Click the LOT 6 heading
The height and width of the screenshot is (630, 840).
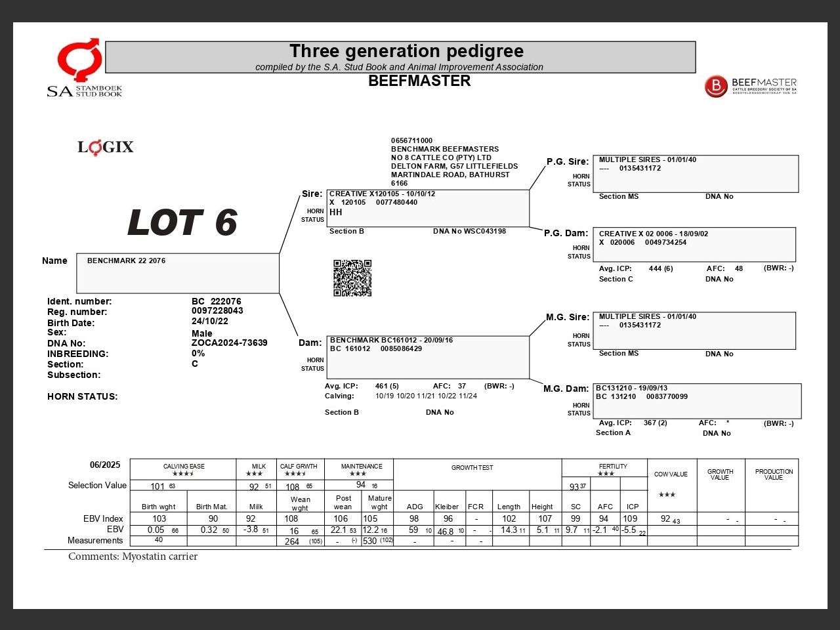coord(182,223)
